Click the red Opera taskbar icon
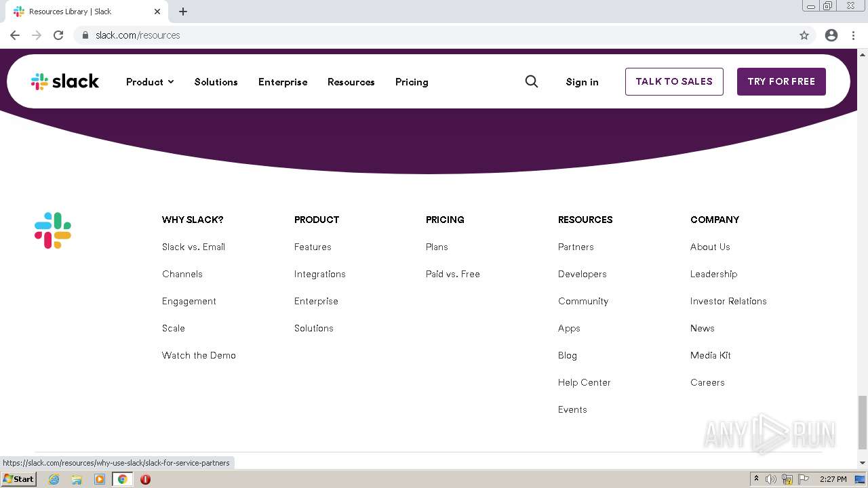The height and width of the screenshot is (488, 868). point(145,479)
